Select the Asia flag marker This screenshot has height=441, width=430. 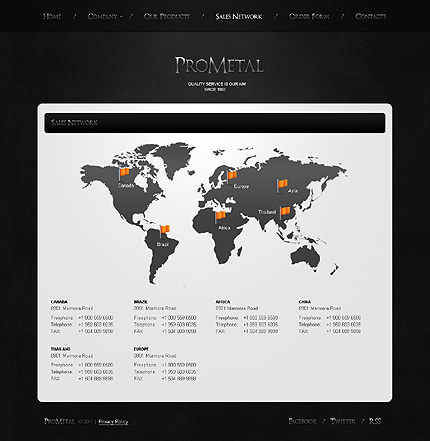pos(282,185)
